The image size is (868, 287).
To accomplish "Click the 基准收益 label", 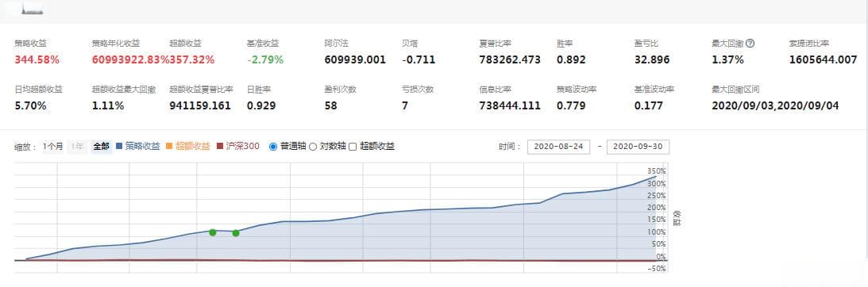I will click(x=263, y=43).
